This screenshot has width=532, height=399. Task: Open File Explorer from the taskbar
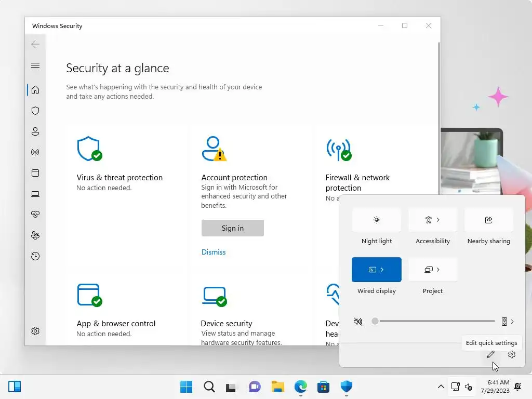pos(278,387)
